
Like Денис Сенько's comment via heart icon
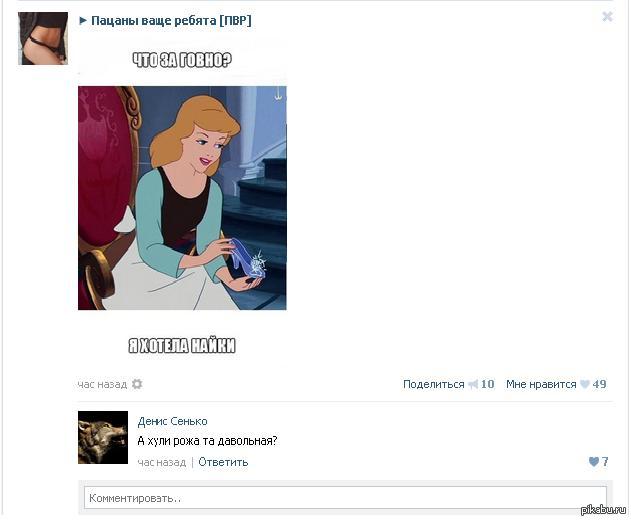594,461
